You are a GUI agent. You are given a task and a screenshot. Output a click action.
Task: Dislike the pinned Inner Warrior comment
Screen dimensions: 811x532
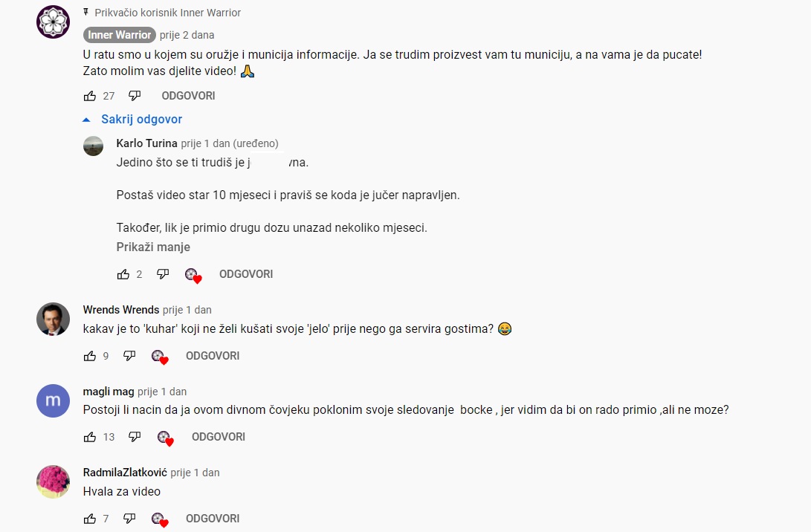click(135, 96)
